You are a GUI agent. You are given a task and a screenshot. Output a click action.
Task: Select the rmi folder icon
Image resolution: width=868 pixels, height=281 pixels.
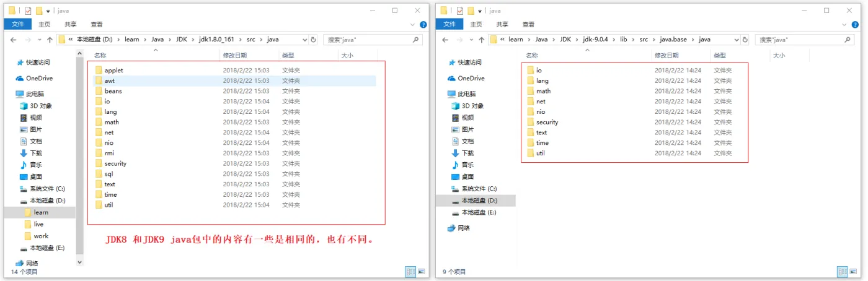click(99, 153)
